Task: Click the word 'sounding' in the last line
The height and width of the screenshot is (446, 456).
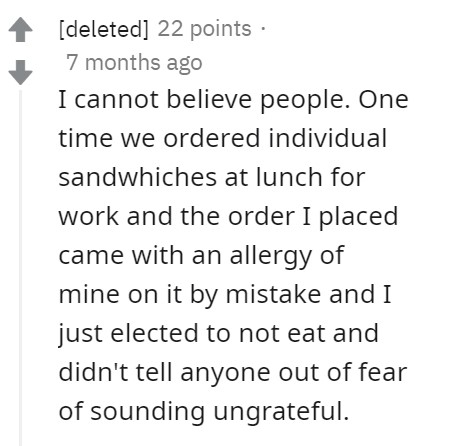Action: pos(148,412)
